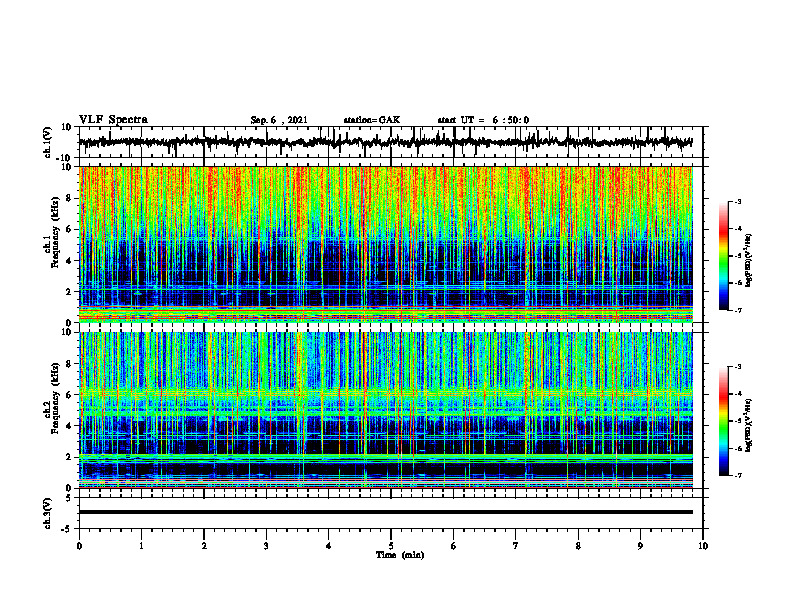792x612 pixels.
Task: Click tick label "1" on the Time axis
Action: coord(141,546)
